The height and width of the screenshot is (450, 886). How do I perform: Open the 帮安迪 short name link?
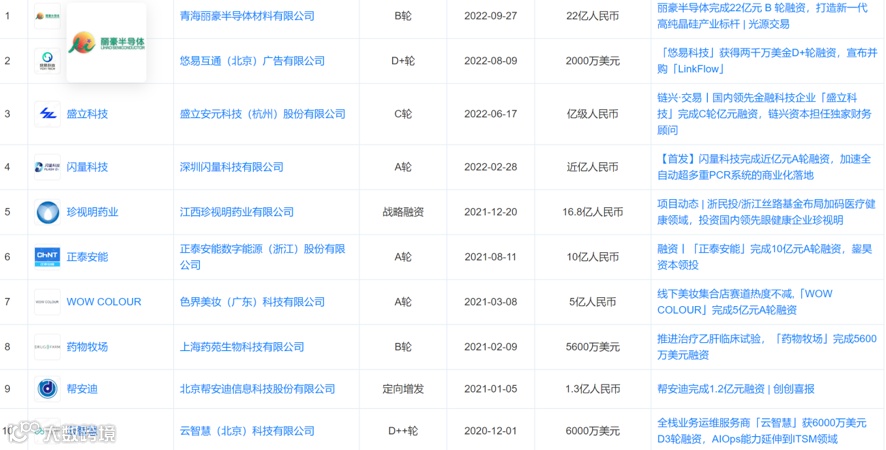82,389
